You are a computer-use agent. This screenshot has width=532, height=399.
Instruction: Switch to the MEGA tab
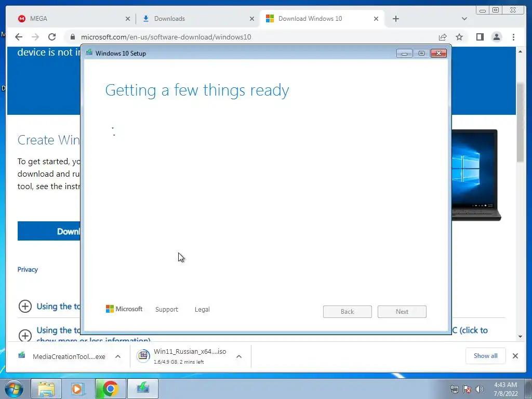tap(73, 19)
